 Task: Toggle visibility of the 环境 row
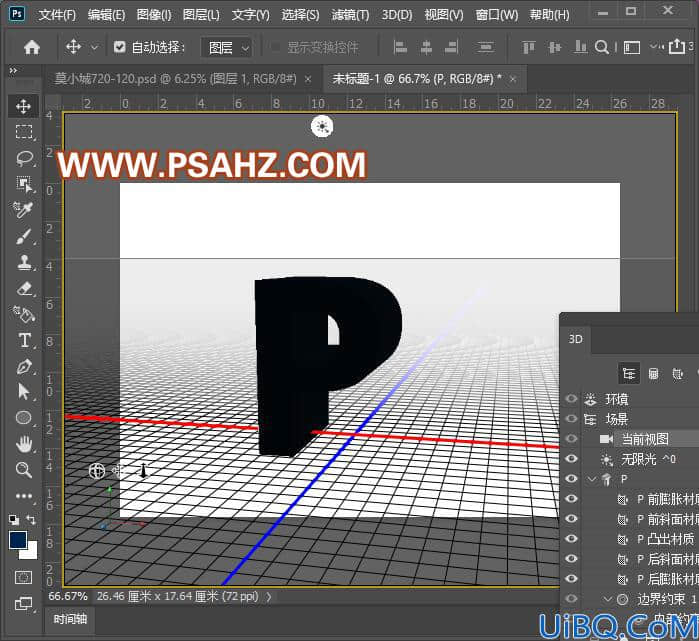[571, 398]
